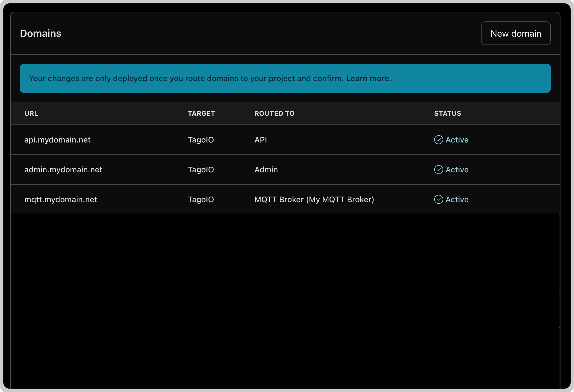Select the admin.mydomain.net URL
The image size is (574, 392).
click(63, 170)
